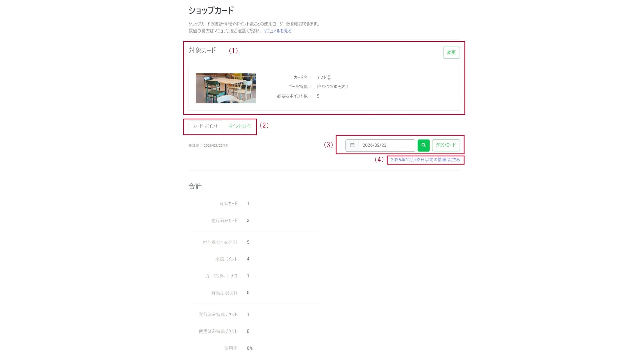The height and width of the screenshot is (362, 644).
Task: Click the 付与ポイントの合計 stat label
Action: (x=220, y=242)
